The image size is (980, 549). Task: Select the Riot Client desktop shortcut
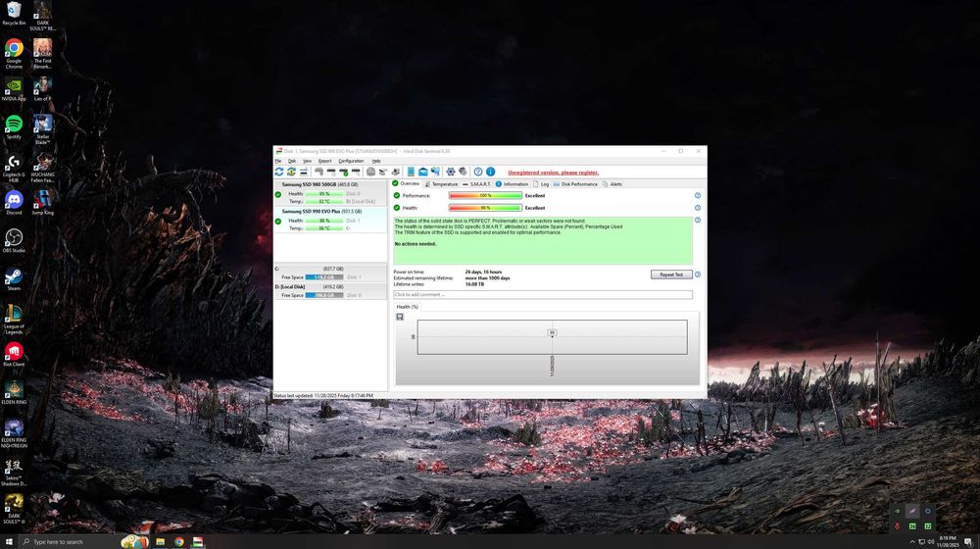coord(14,355)
